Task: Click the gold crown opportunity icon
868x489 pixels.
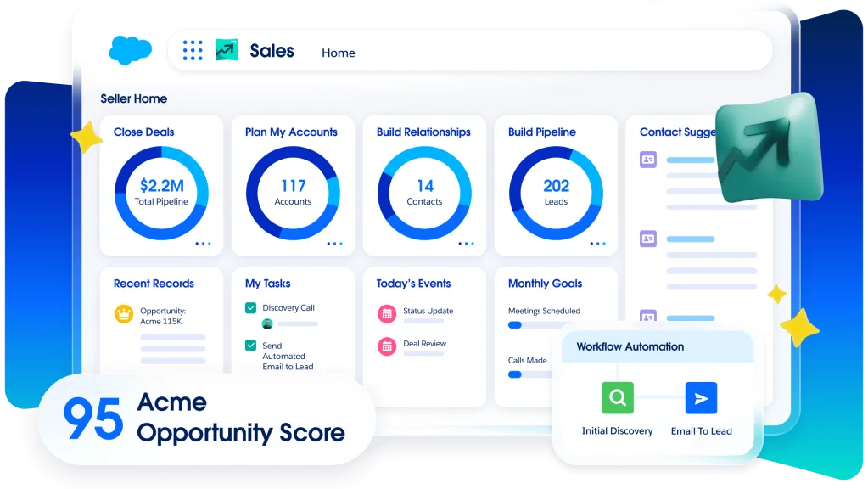Action: pos(123,314)
